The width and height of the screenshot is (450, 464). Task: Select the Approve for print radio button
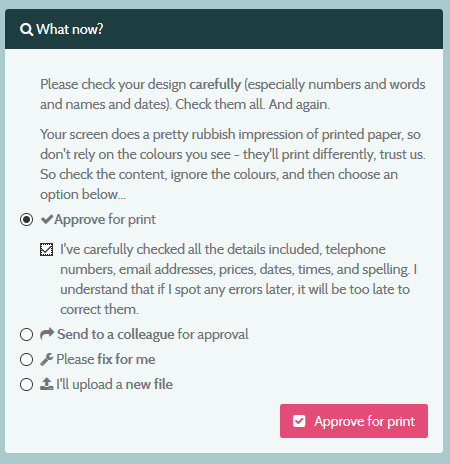pos(26,219)
